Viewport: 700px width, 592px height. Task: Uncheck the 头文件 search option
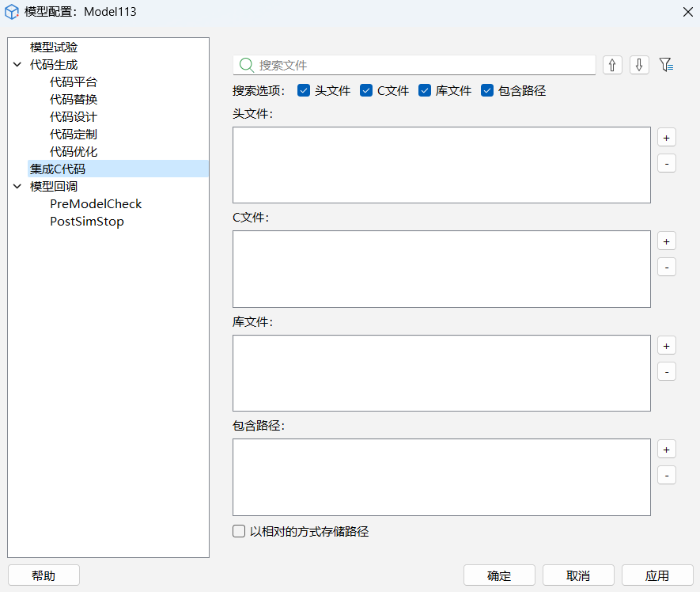304,91
